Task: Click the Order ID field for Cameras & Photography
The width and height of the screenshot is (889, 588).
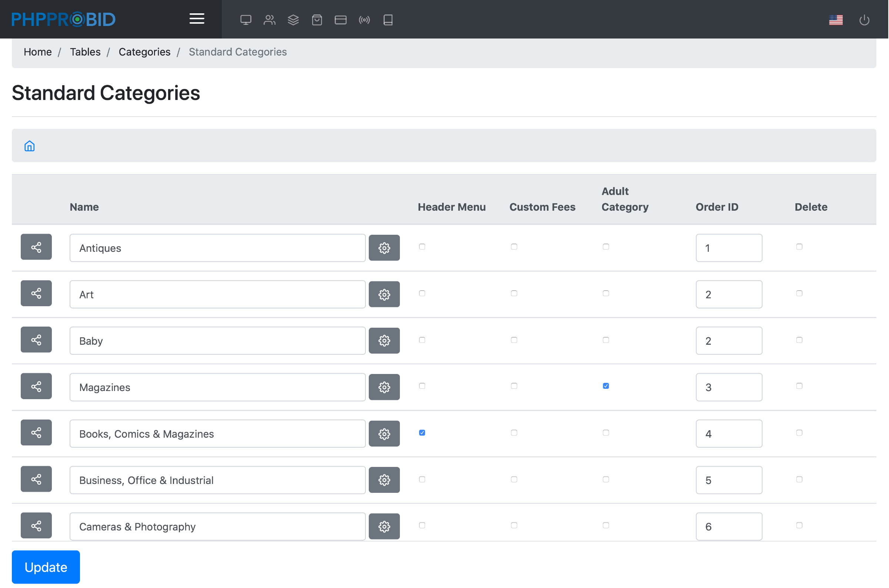Action: click(x=729, y=527)
